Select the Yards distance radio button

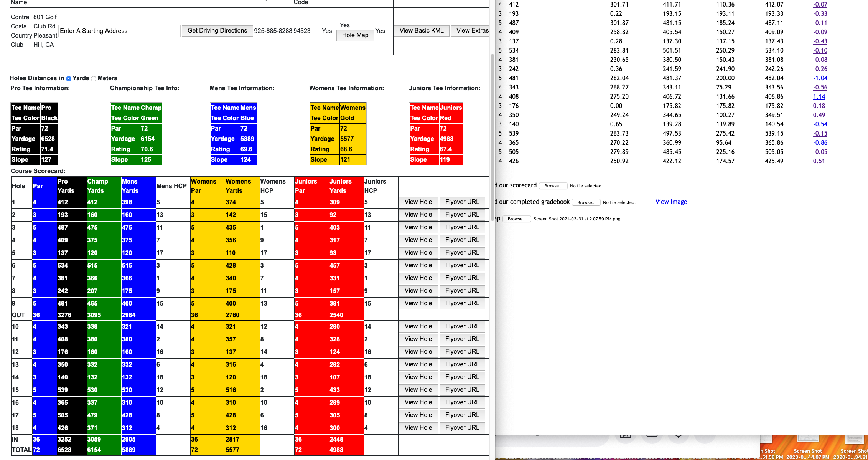tap(69, 78)
